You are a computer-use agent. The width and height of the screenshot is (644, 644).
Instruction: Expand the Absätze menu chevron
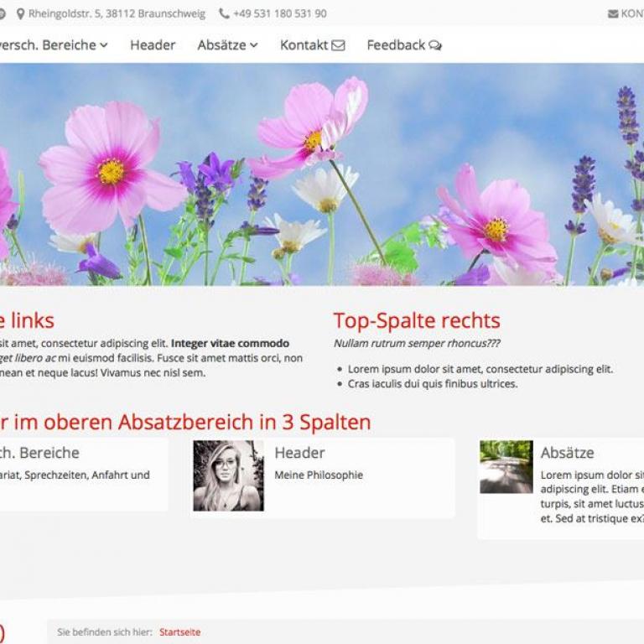tap(253, 45)
